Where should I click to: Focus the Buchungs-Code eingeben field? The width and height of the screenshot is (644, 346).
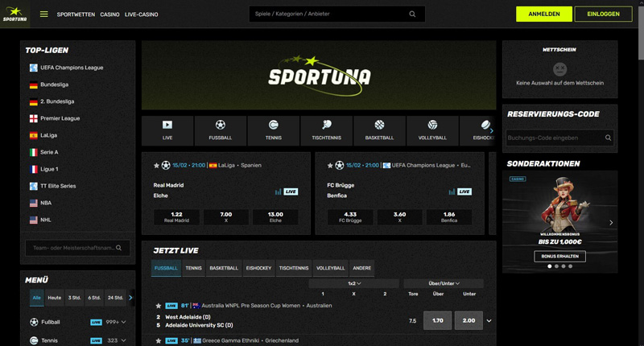point(559,138)
